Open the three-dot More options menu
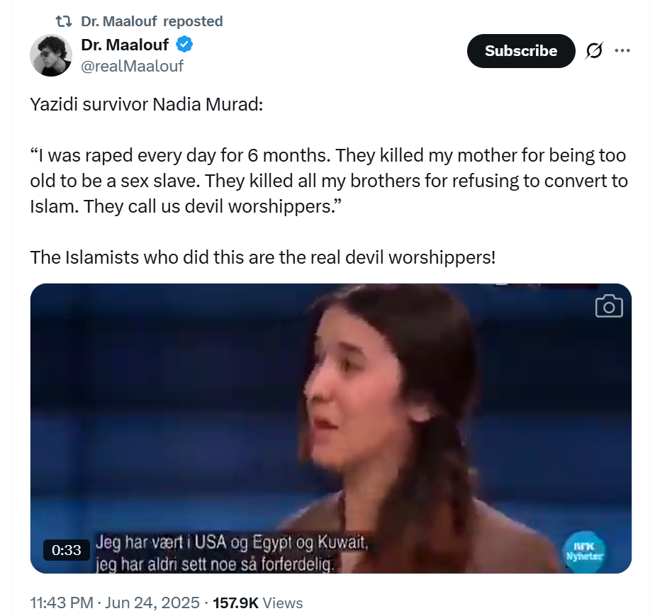This screenshot has width=672, height=616. [622, 51]
